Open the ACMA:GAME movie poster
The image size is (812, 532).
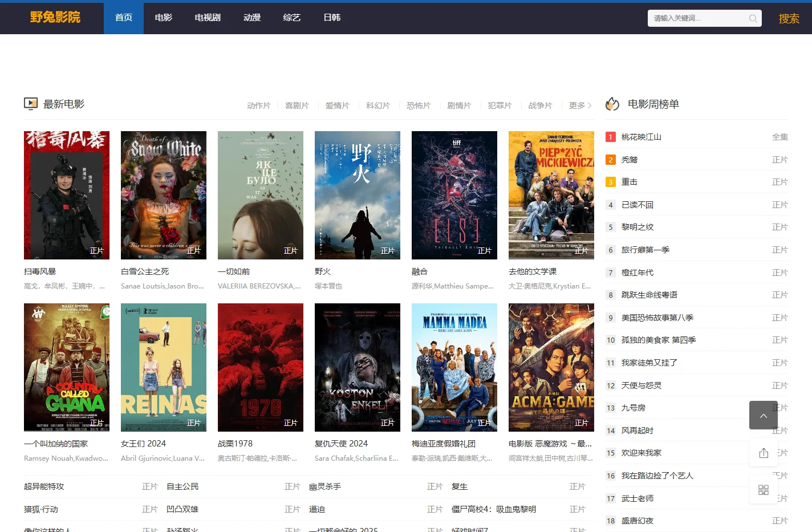pos(551,367)
